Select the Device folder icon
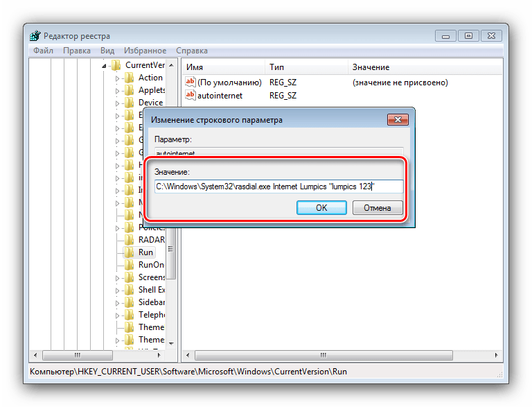The width and height of the screenshot is (532, 407). click(129, 103)
